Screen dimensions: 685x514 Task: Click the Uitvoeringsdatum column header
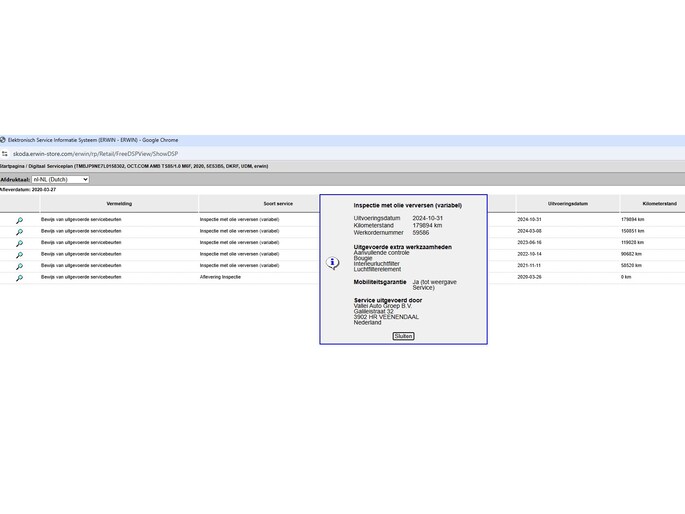click(567, 204)
